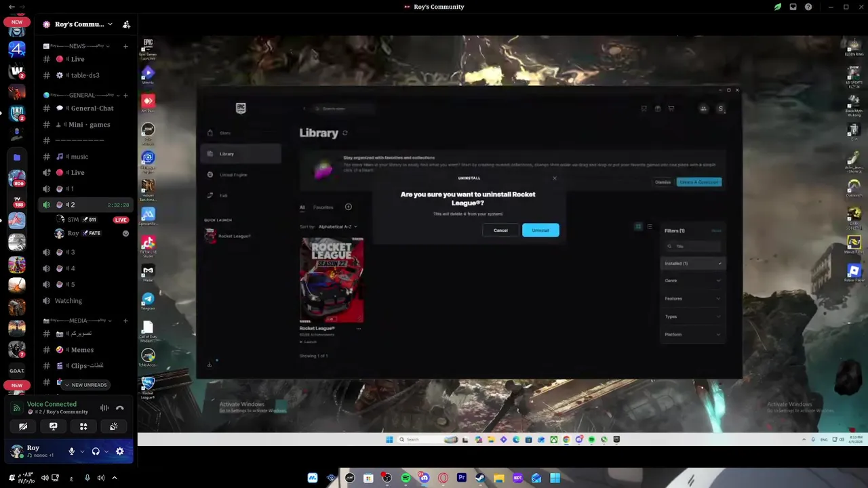Open the table-ds3 channel
Viewport: 868px width, 488px height.
click(85, 75)
